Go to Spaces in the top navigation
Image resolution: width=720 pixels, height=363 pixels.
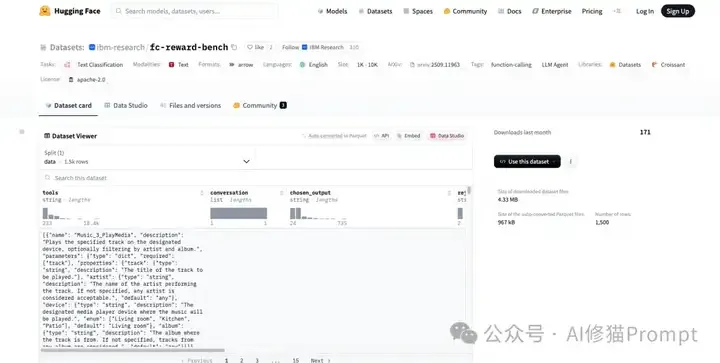tap(418, 11)
